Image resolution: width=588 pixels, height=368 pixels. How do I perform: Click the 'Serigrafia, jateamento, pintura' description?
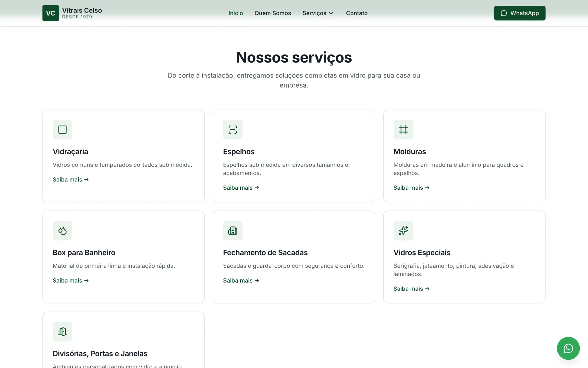tap(454, 270)
